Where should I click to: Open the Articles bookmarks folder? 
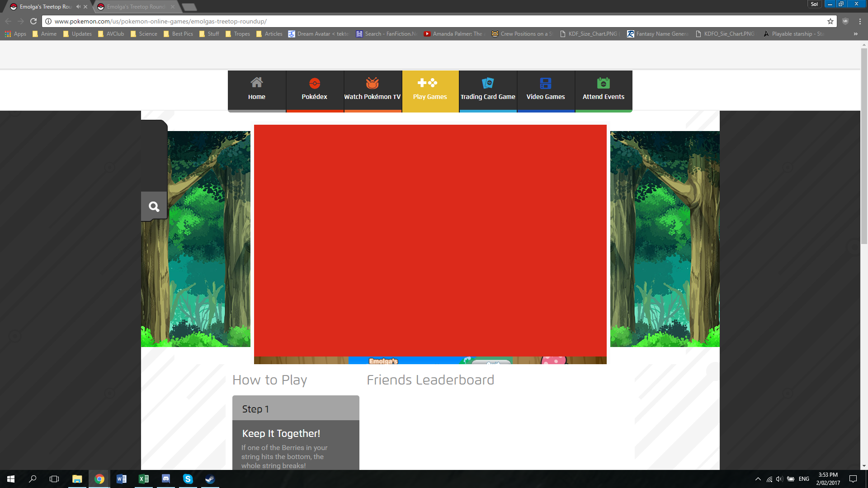pyautogui.click(x=269, y=34)
